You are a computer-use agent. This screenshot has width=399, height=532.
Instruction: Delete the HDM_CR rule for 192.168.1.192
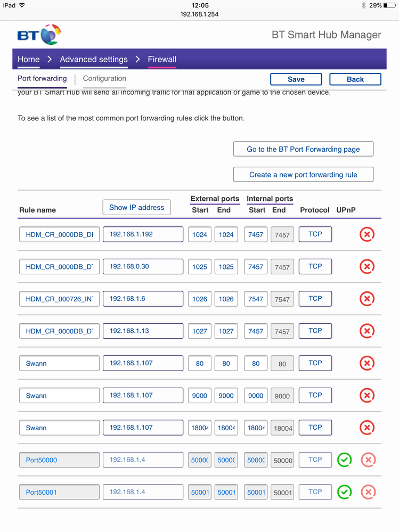(367, 234)
